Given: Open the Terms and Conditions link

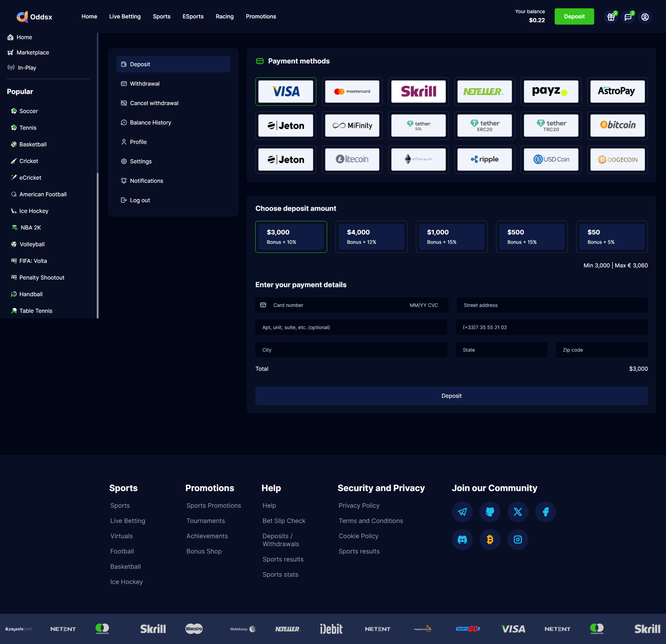Looking at the screenshot, I should pyautogui.click(x=370, y=521).
